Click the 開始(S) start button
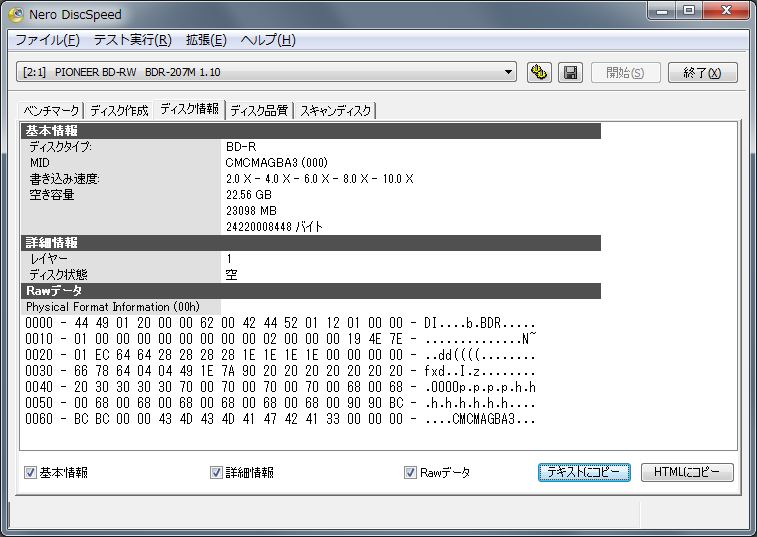This screenshot has height=537, width=757. coord(625,73)
